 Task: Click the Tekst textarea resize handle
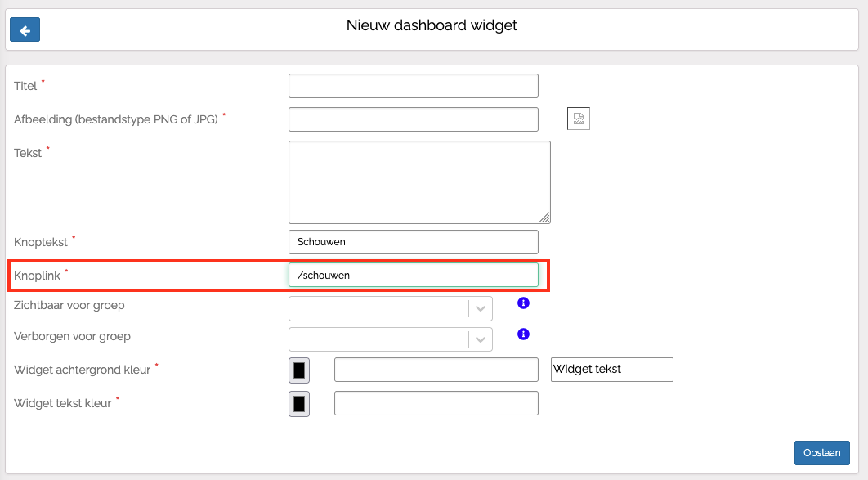544,218
